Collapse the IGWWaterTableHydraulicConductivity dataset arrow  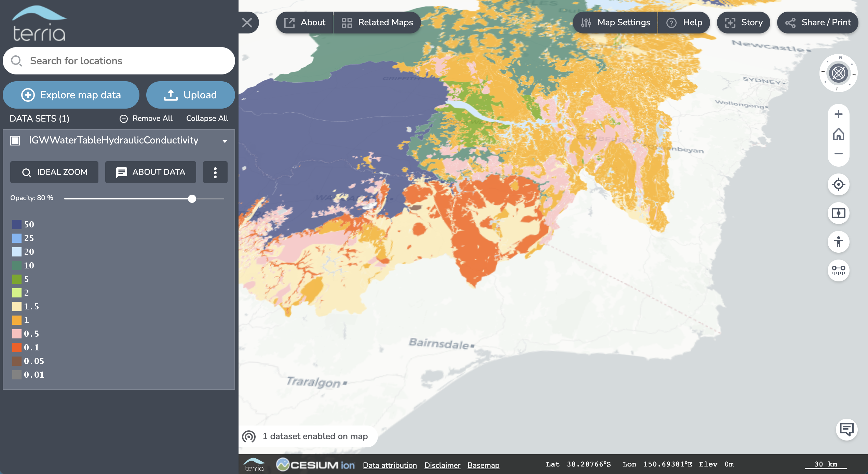coord(225,141)
